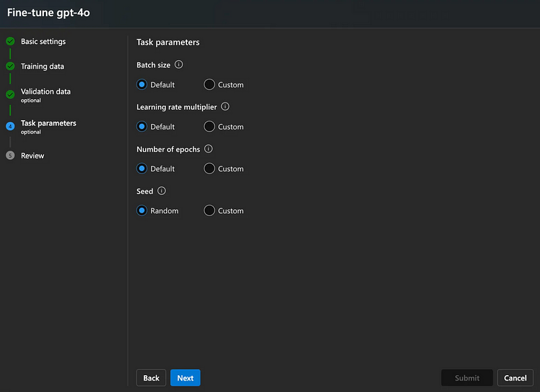This screenshot has width=540, height=392.
Task: Click the Back button
Action: [151, 378]
